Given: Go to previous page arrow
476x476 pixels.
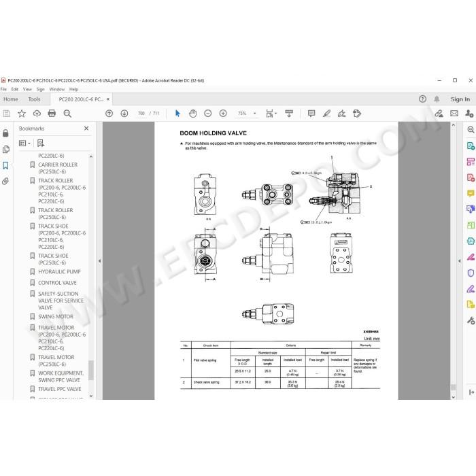Looking at the screenshot, I should coord(109,114).
